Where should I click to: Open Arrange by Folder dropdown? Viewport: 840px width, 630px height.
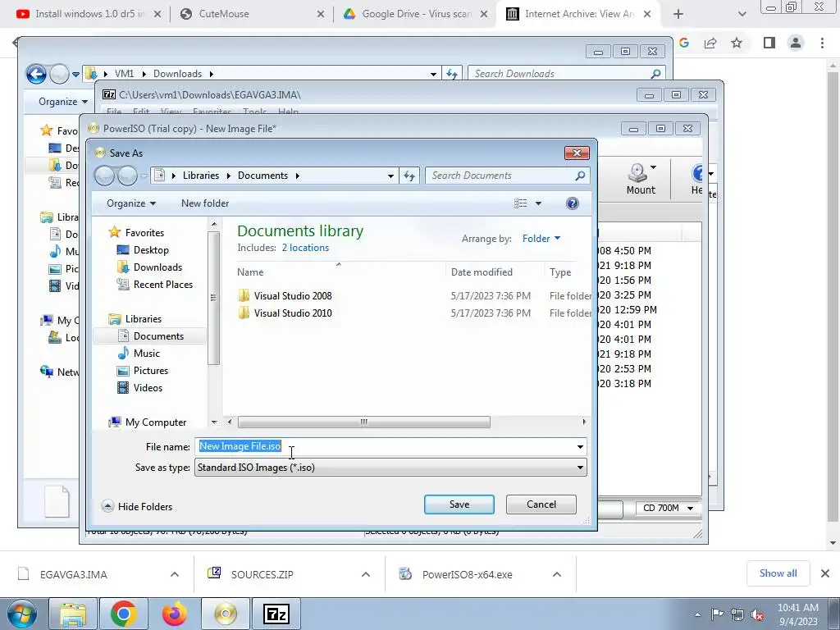click(x=541, y=239)
